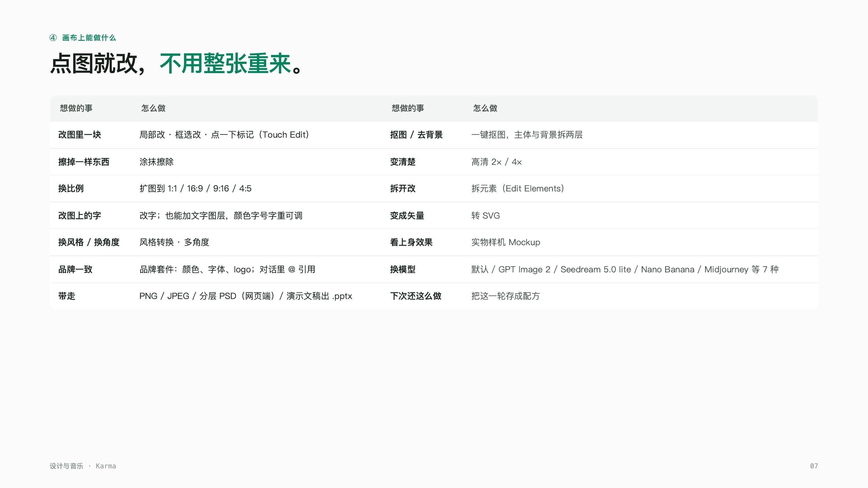Click the cell about '颜色字号字重可调'
This screenshot has width=868, height=488.
pos(221,216)
